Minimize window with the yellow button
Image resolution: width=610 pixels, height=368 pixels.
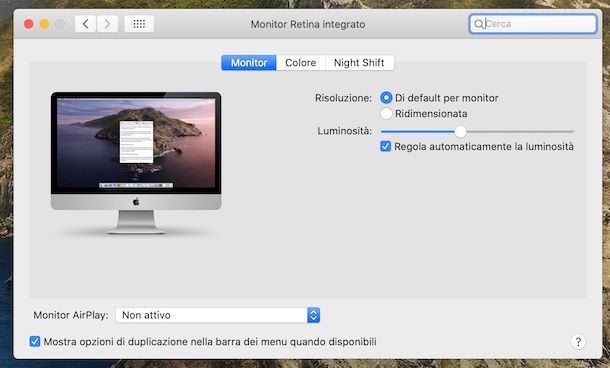(44, 24)
